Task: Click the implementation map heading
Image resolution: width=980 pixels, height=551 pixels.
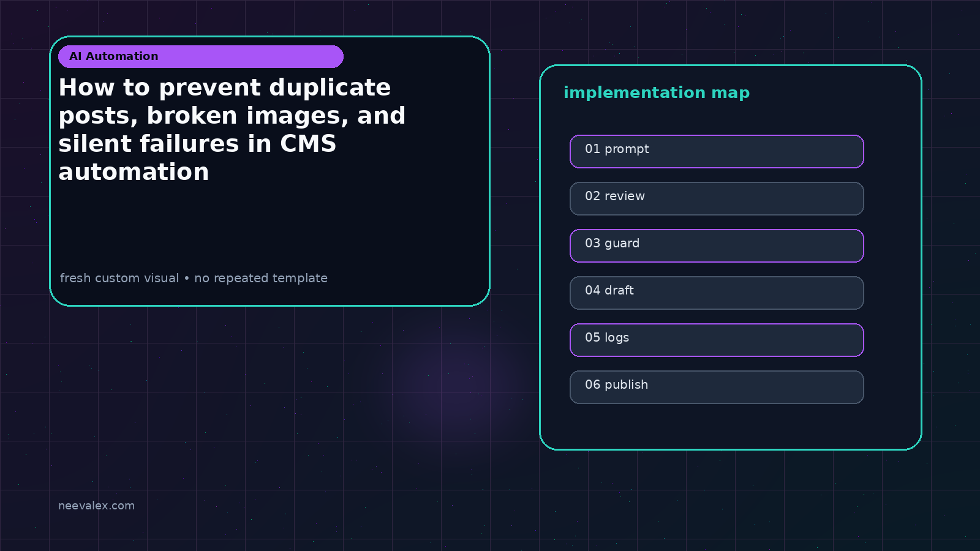Action: 657,93
